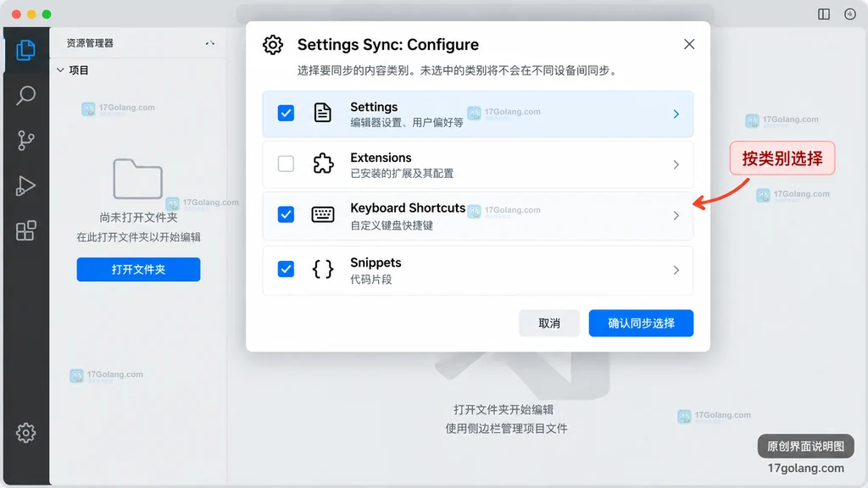The width and height of the screenshot is (868, 488).
Task: Click the 尚未打开文件夹 message text
Action: pyautogui.click(x=138, y=218)
